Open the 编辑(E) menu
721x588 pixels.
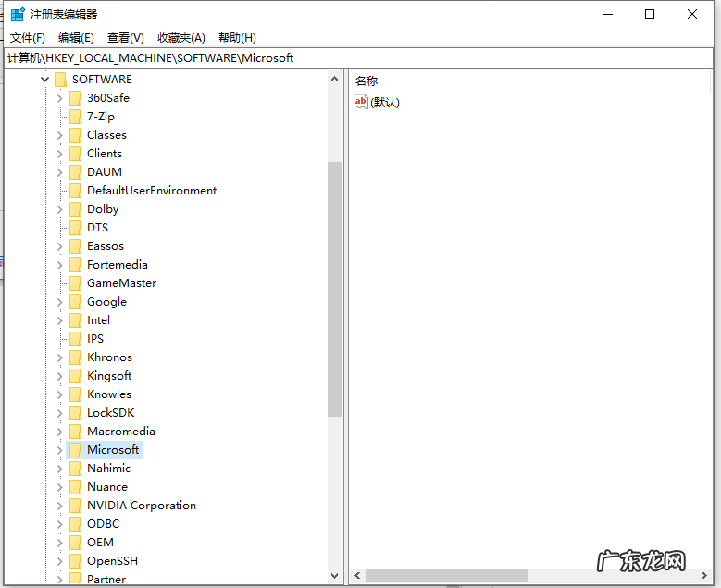coord(76,38)
